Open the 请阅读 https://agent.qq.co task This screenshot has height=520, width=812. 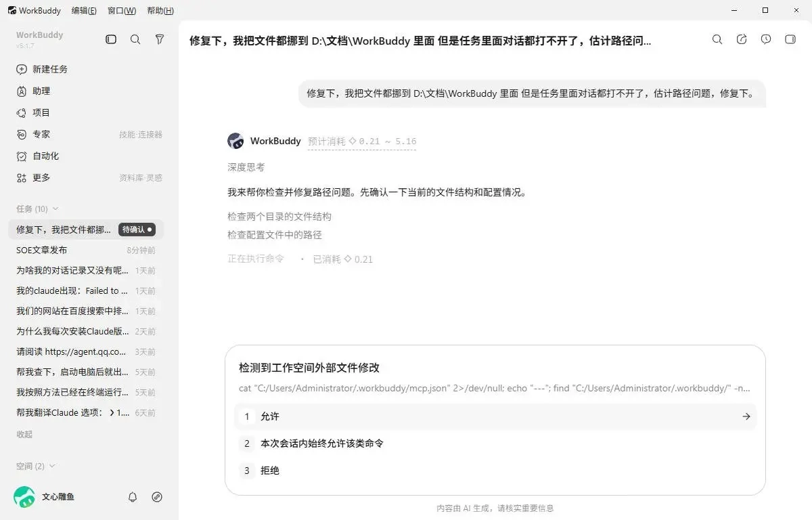(86, 351)
